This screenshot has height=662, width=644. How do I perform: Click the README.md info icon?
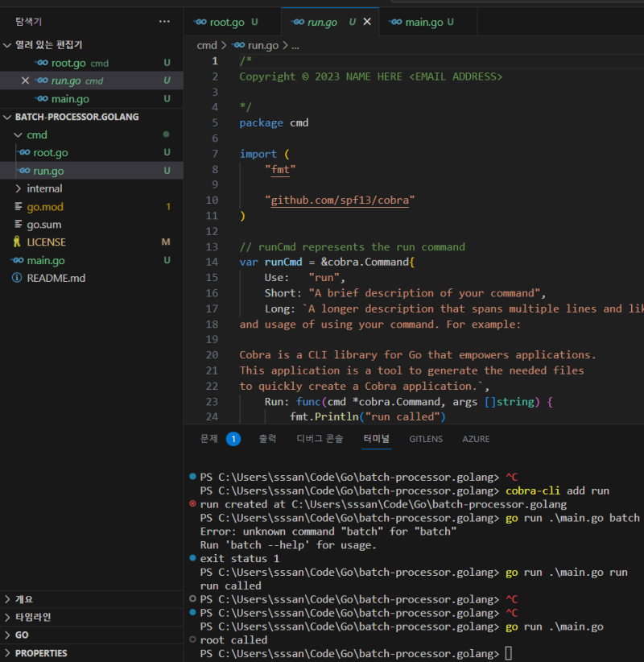pos(17,278)
